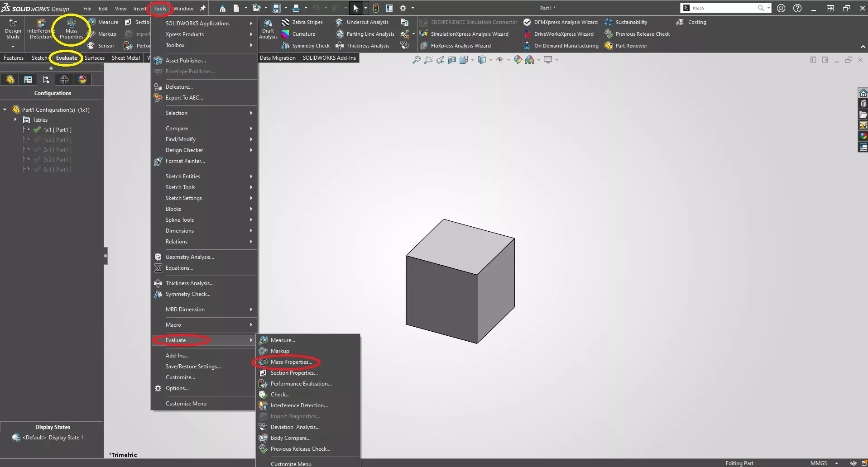
Task: Launch DFMXpress Analysis Wizard
Action: [561, 22]
